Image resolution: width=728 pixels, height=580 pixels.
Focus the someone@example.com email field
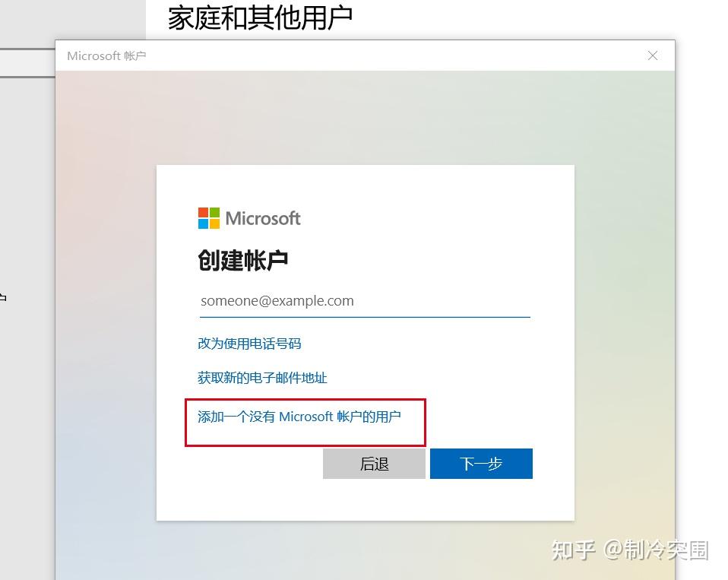(x=365, y=301)
